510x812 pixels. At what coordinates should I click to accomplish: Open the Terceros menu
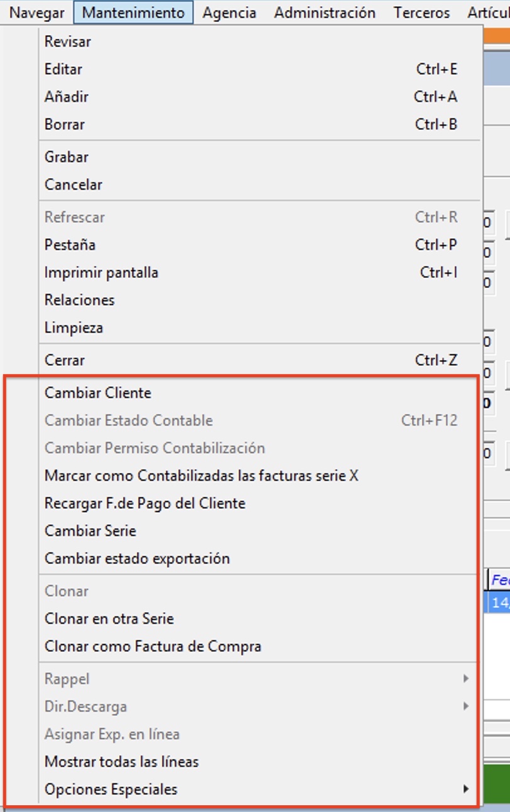[x=421, y=13]
